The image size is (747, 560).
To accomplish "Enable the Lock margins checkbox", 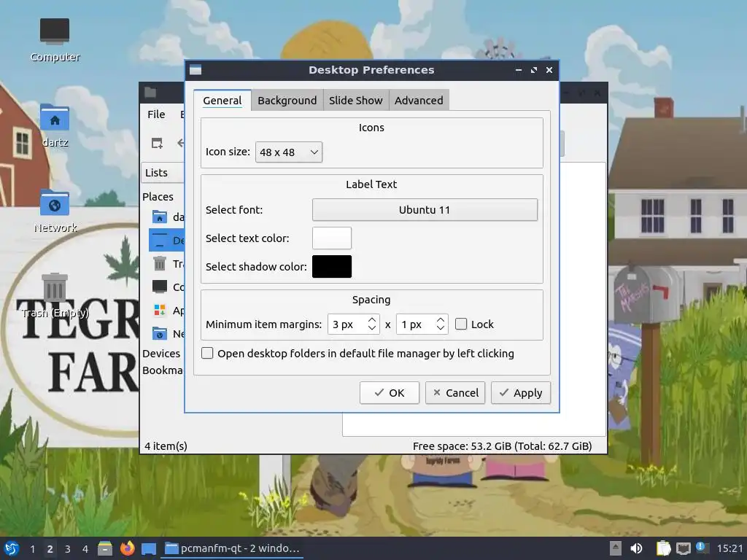I will (x=461, y=324).
